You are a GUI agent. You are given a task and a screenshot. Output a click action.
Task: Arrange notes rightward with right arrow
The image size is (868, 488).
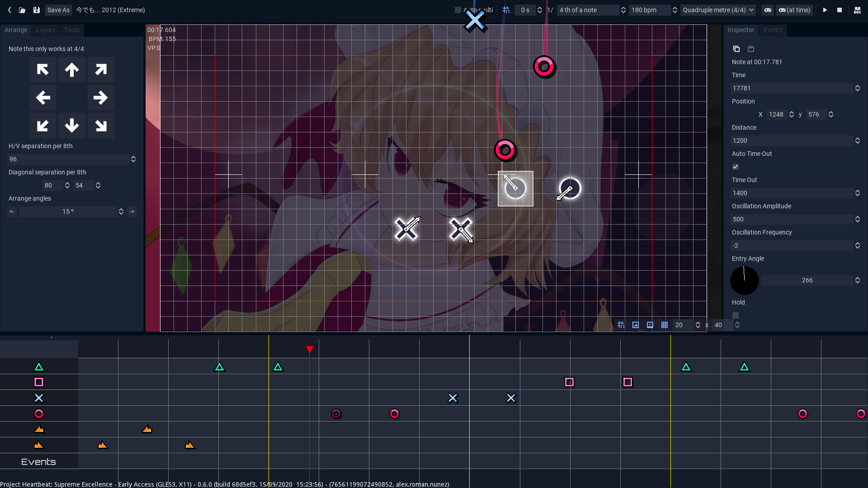101,98
